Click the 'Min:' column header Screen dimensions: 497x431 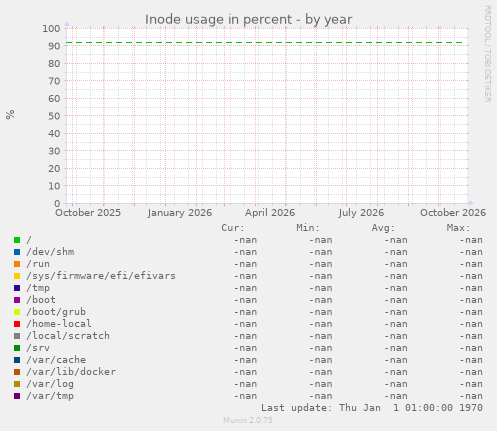(308, 228)
